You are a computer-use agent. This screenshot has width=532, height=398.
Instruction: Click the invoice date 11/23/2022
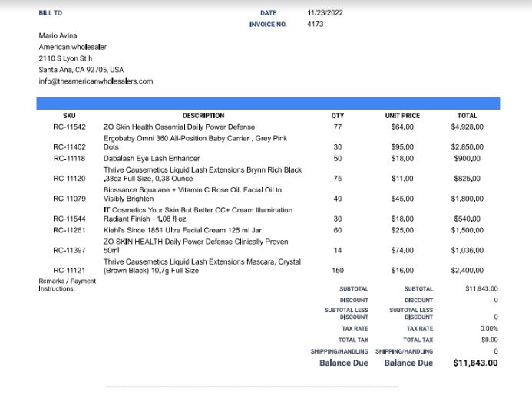(x=325, y=13)
